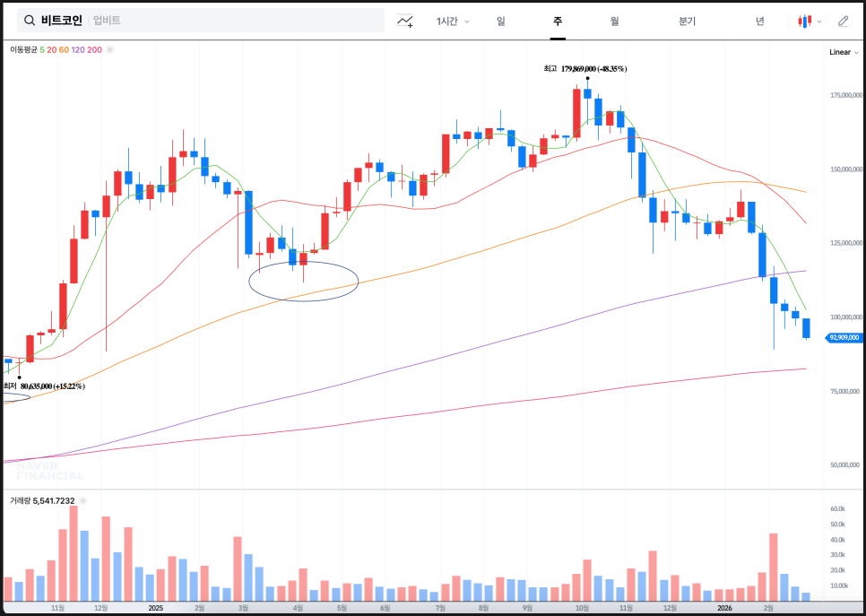
Task: Select the 분기 quarterly tab
Action: tap(687, 21)
